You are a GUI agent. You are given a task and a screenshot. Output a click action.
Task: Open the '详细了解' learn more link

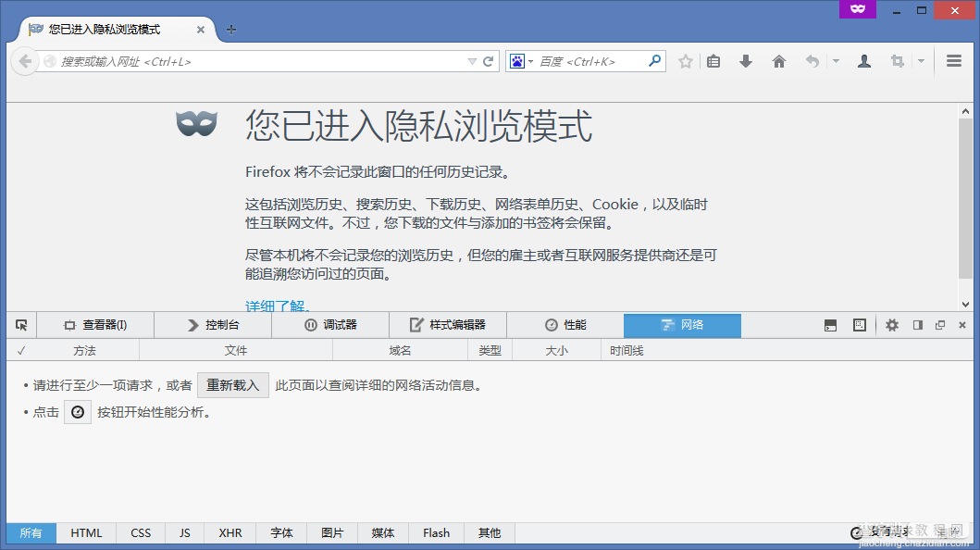point(277,306)
